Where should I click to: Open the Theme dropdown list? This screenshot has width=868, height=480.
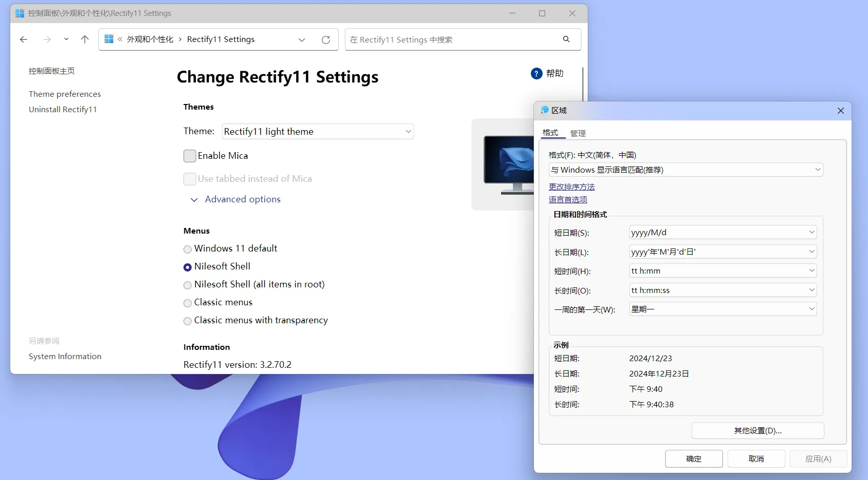pos(318,132)
